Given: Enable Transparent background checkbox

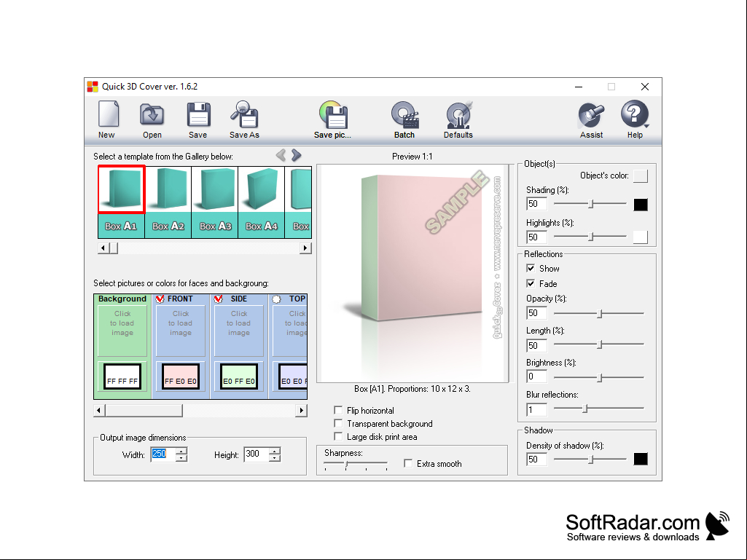Looking at the screenshot, I should point(338,423).
